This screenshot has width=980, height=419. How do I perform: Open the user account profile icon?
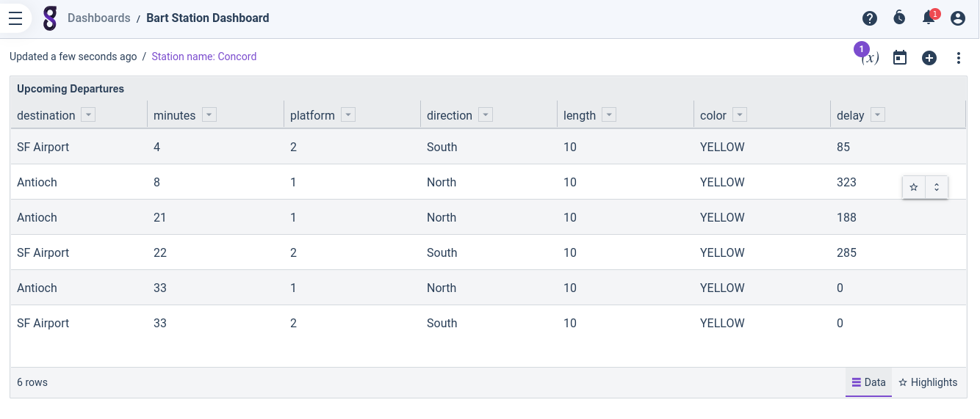pyautogui.click(x=958, y=18)
